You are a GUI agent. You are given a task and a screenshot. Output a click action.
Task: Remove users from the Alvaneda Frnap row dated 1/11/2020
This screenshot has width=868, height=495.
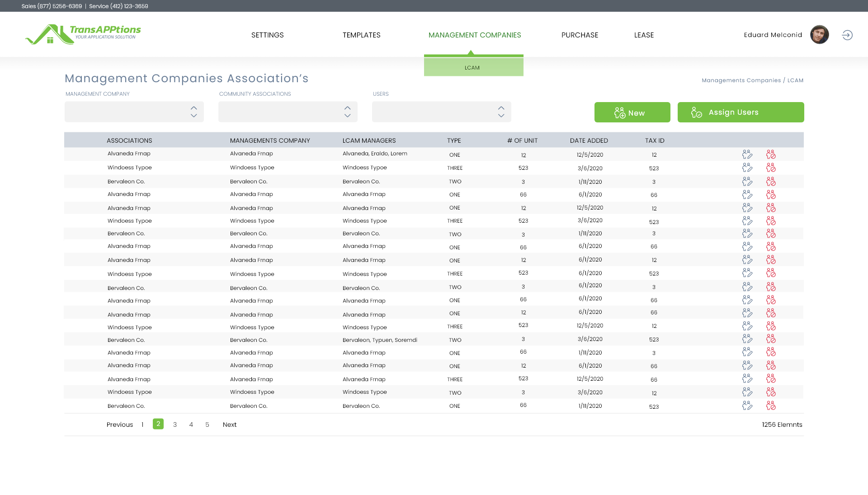click(771, 352)
